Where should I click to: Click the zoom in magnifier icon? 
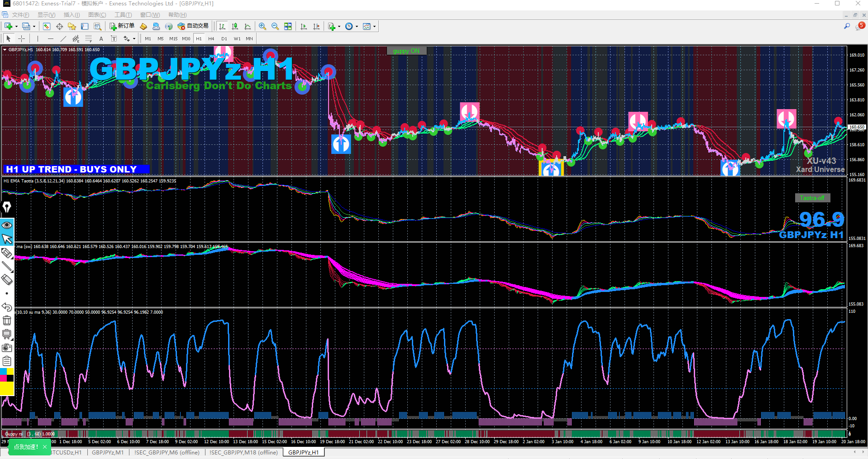pos(262,26)
